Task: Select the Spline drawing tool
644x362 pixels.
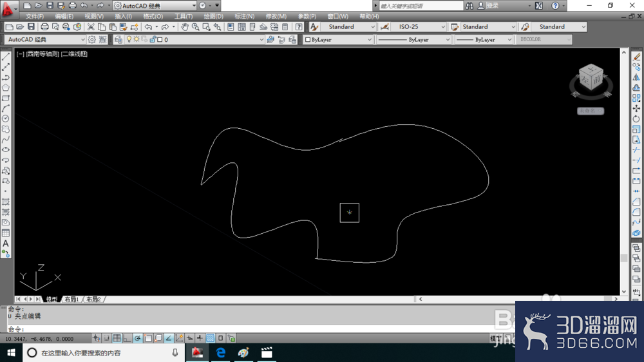Action: (x=6, y=140)
